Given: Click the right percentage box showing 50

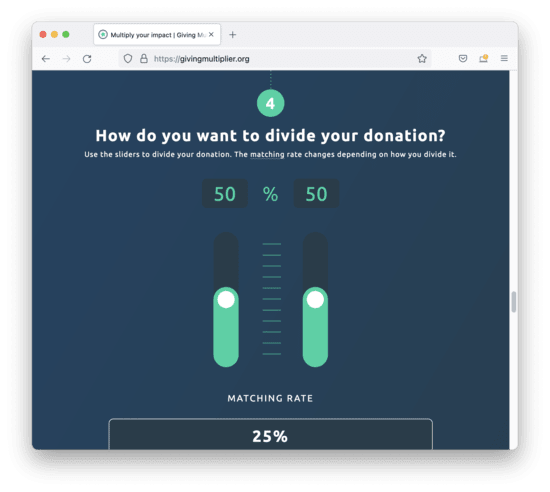Looking at the screenshot, I should (x=316, y=194).
